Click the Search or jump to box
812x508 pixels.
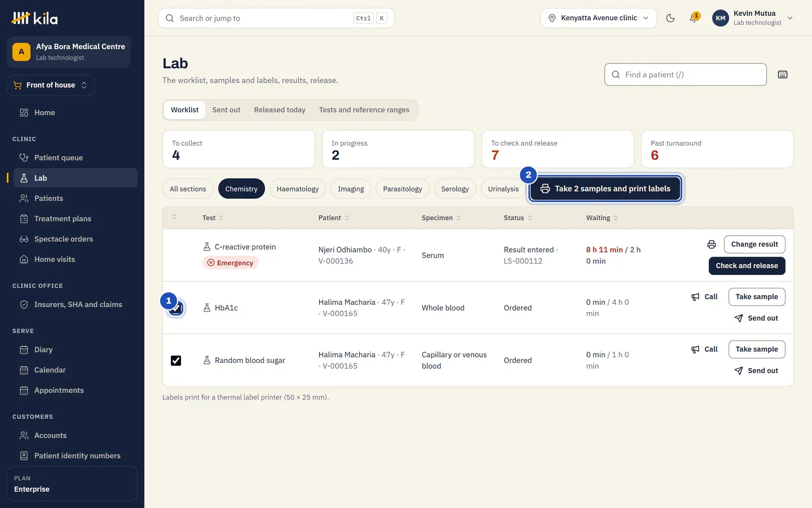(276, 18)
